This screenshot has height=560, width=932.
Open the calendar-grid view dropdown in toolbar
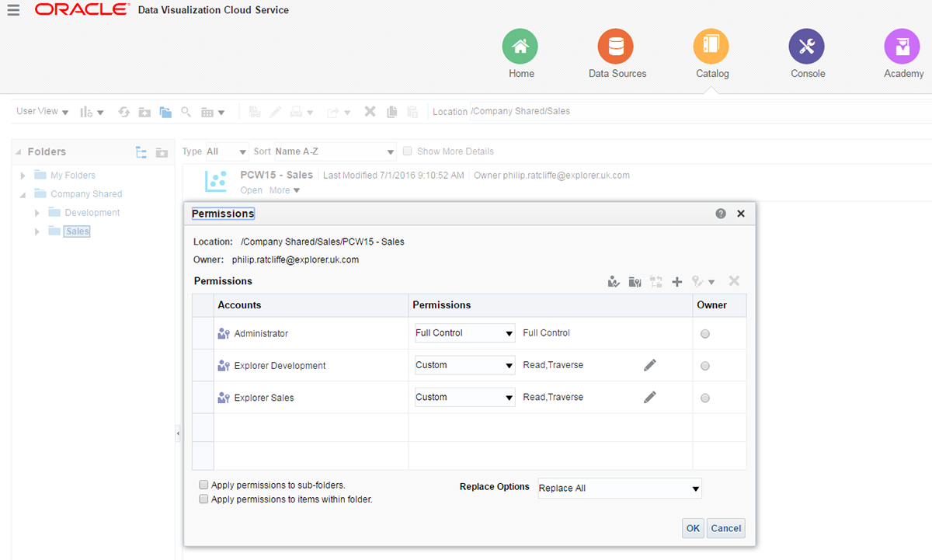click(x=213, y=113)
